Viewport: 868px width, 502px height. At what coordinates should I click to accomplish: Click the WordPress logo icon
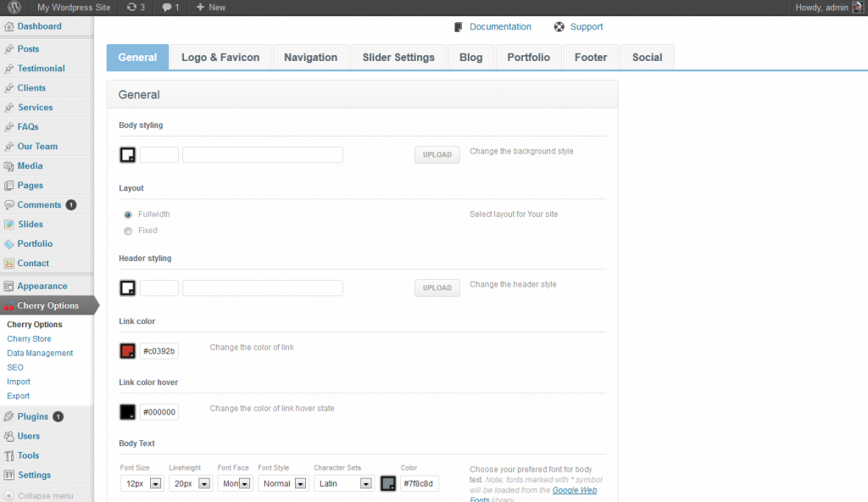tap(14, 7)
